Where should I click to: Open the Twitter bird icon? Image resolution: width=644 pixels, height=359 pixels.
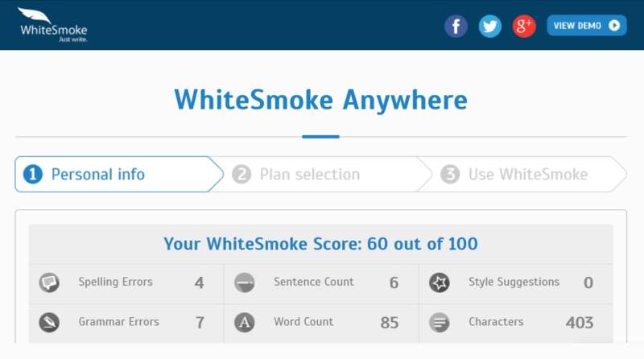click(x=490, y=27)
